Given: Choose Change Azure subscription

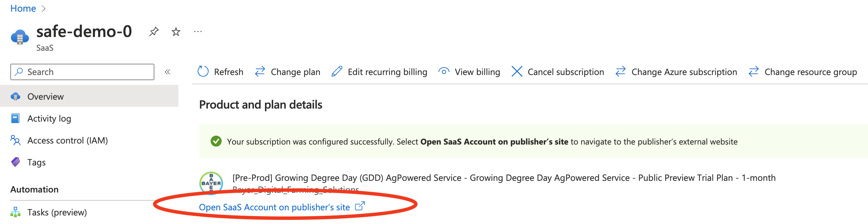Looking at the screenshot, I should 676,72.
